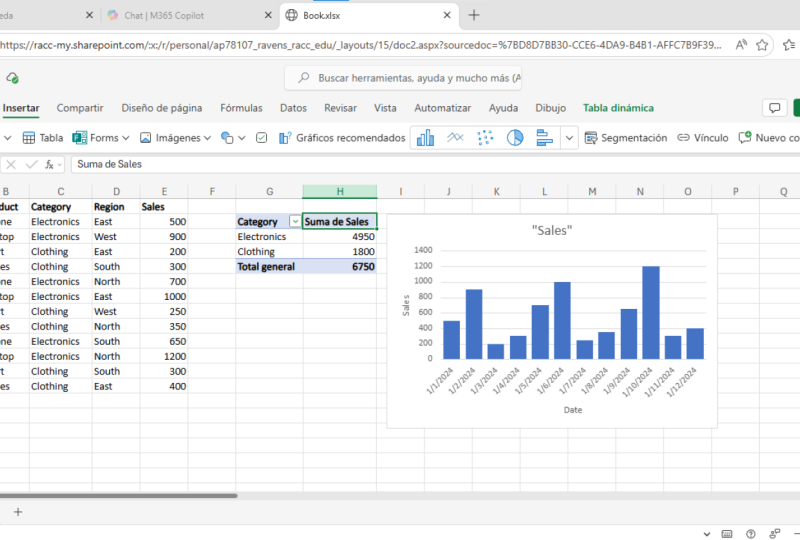Expand the chart types gallery dropdown
This screenshot has height=540, width=800.
(569, 138)
